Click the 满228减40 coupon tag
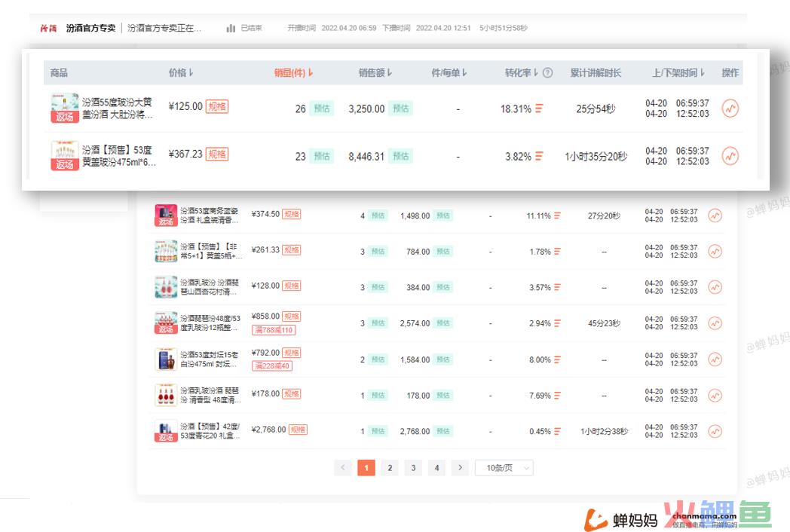Viewport: 790px width, 532px height. pyautogui.click(x=272, y=365)
